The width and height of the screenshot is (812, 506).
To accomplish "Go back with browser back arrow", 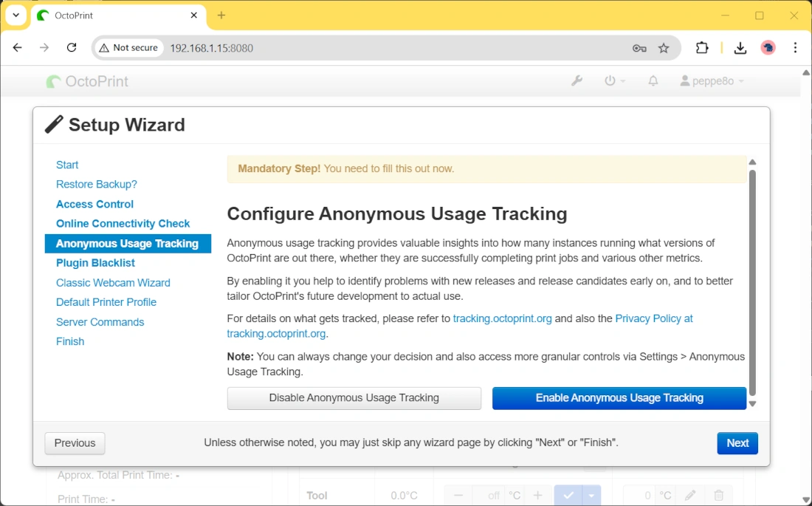I will tap(18, 48).
